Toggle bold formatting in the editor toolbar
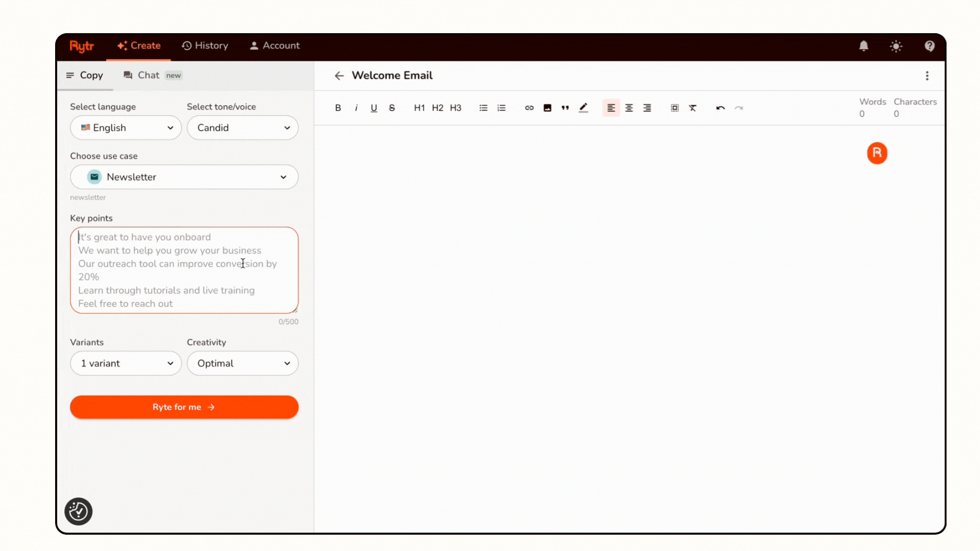Image resolution: width=980 pixels, height=551 pixels. point(337,108)
